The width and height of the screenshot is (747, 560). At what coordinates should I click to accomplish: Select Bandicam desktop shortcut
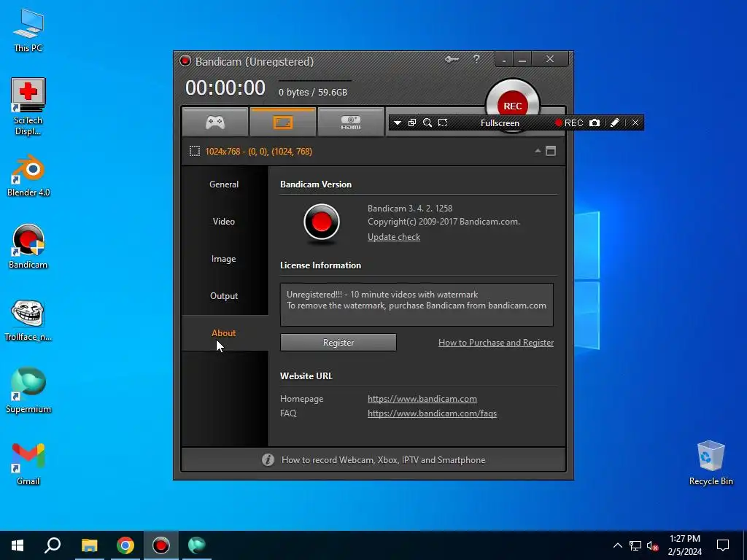click(28, 246)
